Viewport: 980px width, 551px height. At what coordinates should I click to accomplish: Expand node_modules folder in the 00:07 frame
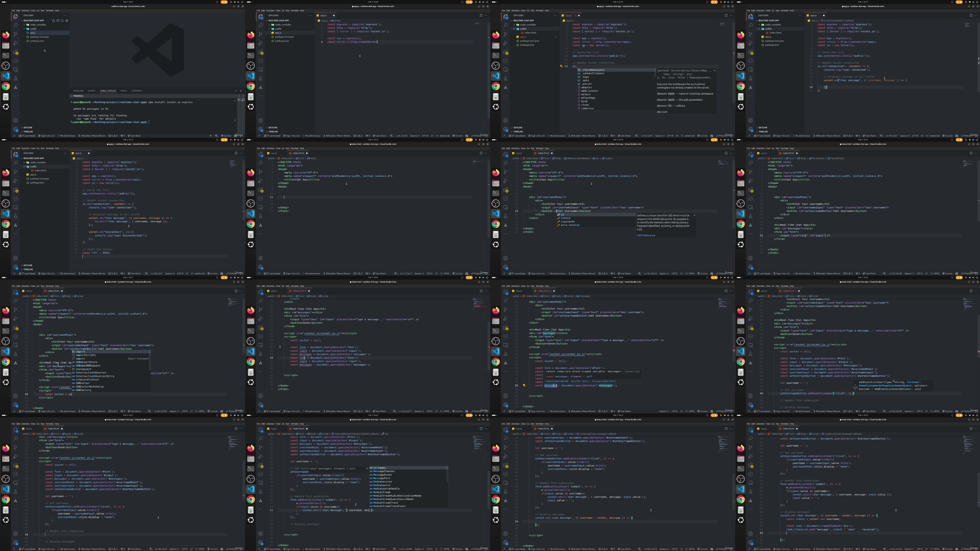24,25
